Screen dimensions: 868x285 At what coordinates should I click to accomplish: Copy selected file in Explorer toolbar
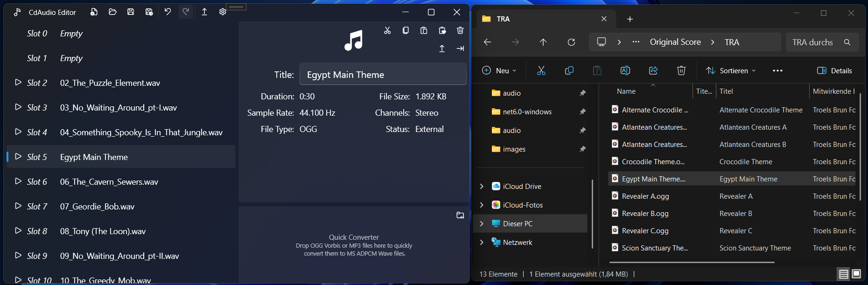click(569, 70)
